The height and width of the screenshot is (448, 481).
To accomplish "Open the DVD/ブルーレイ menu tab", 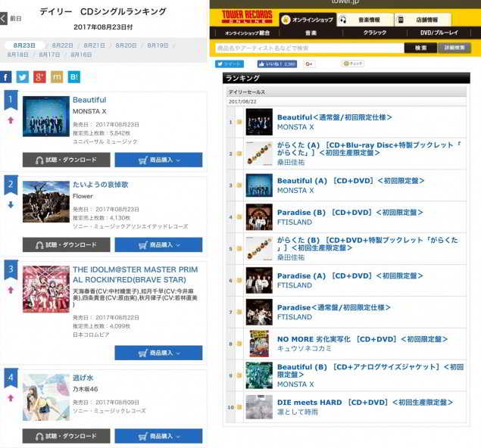I will [x=439, y=33].
